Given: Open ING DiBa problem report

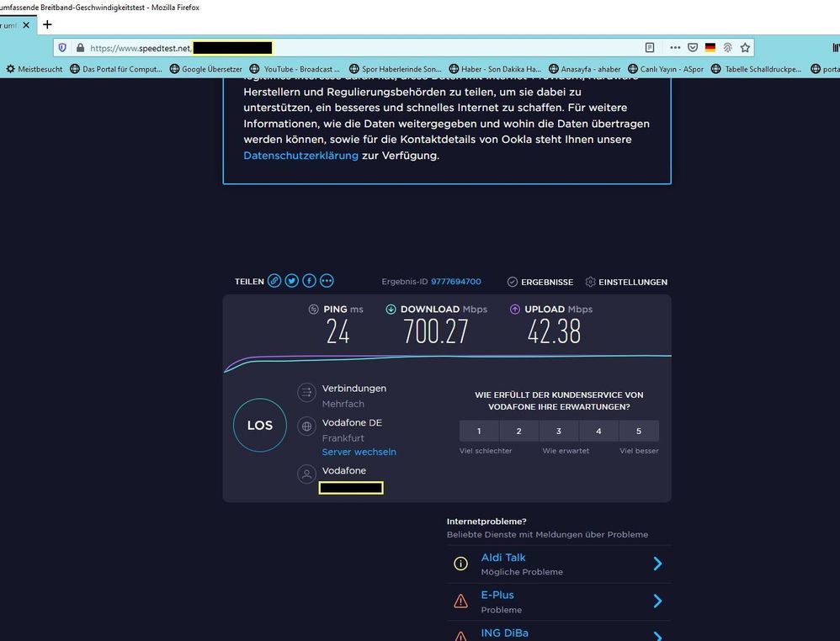Looking at the screenshot, I should click(x=505, y=633).
